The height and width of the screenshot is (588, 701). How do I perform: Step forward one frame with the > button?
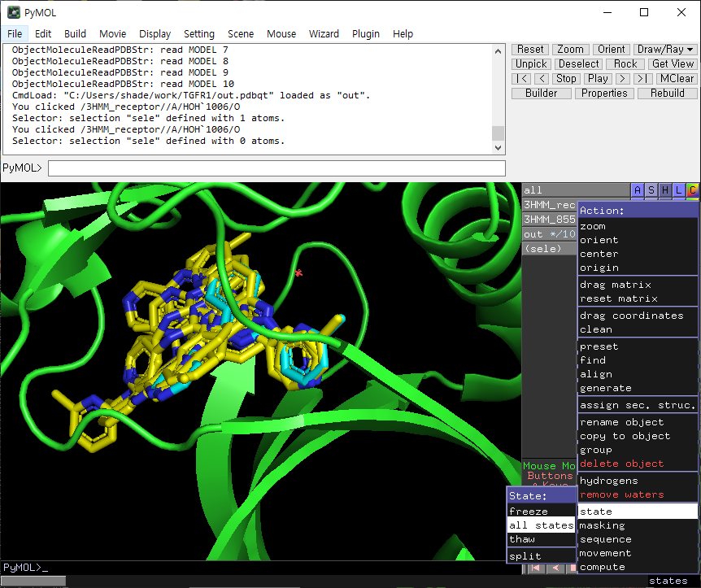click(622, 79)
